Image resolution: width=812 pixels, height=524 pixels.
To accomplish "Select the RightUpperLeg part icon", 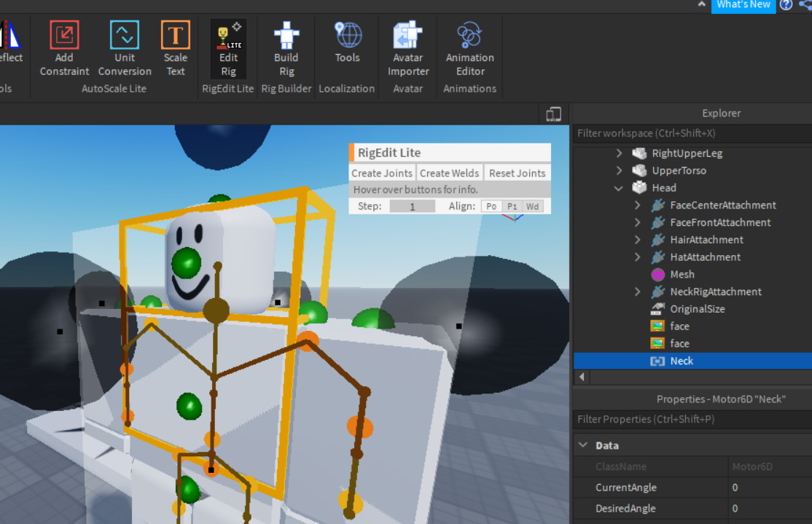I will click(639, 153).
